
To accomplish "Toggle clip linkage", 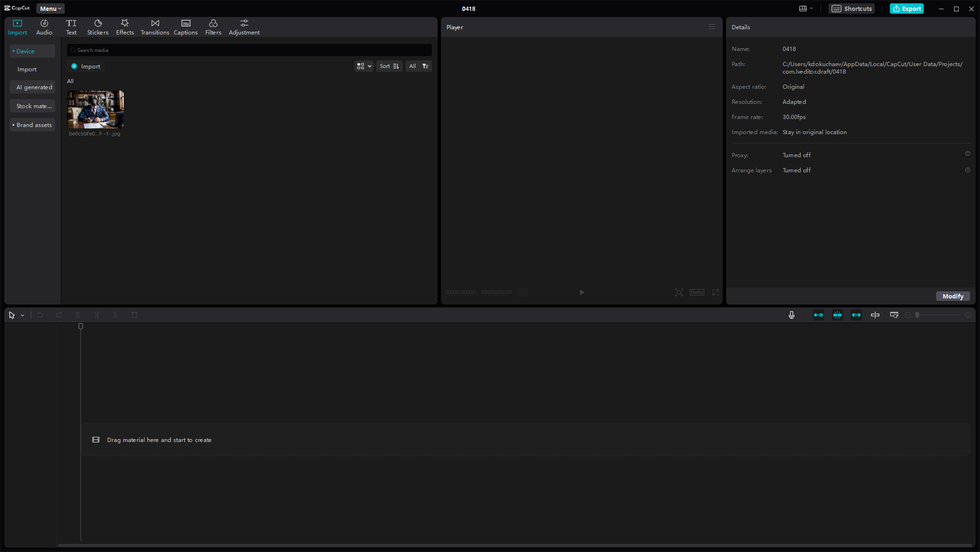I will coord(856,315).
